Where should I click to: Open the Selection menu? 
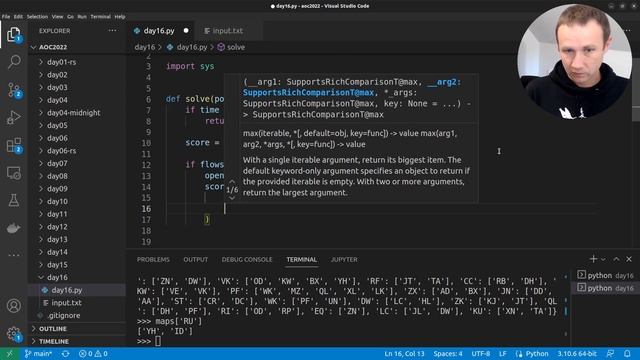click(x=37, y=17)
